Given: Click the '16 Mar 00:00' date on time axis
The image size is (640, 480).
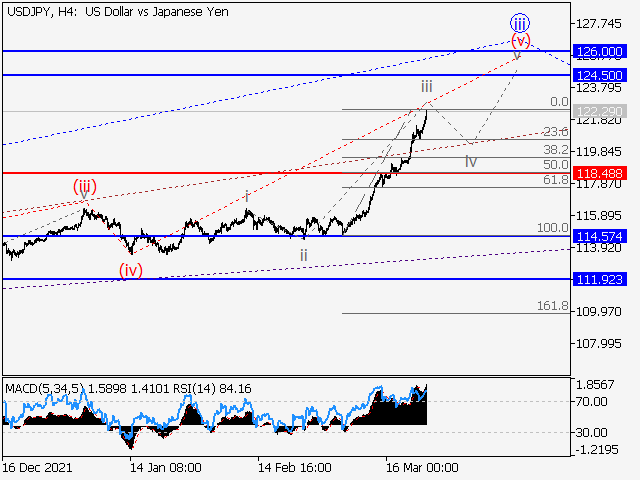Looking at the screenshot, I should [422, 467].
